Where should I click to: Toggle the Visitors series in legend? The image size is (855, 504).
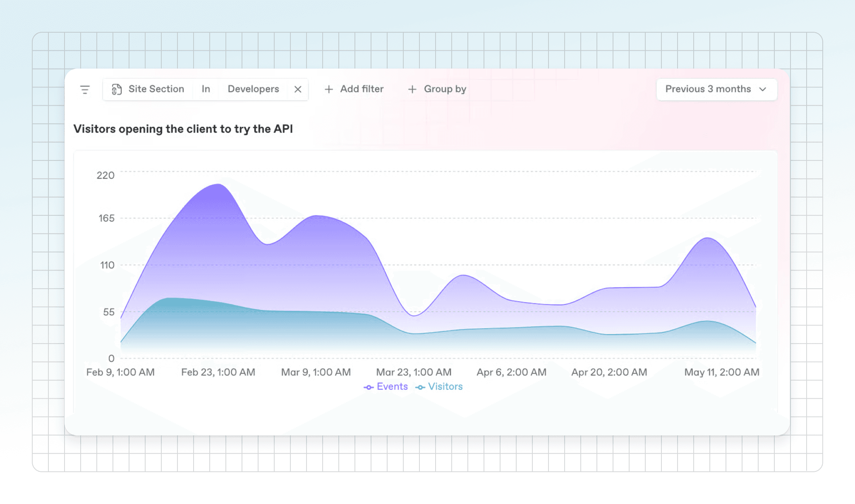point(439,387)
